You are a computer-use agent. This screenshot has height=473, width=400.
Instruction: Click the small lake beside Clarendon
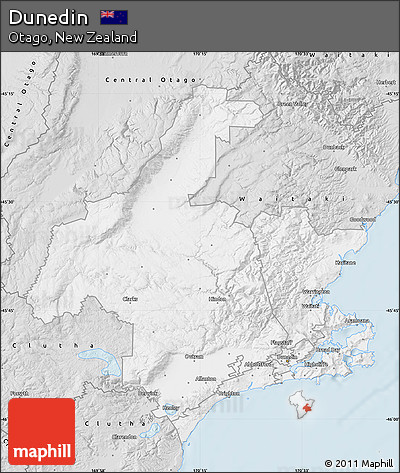click(151, 430)
